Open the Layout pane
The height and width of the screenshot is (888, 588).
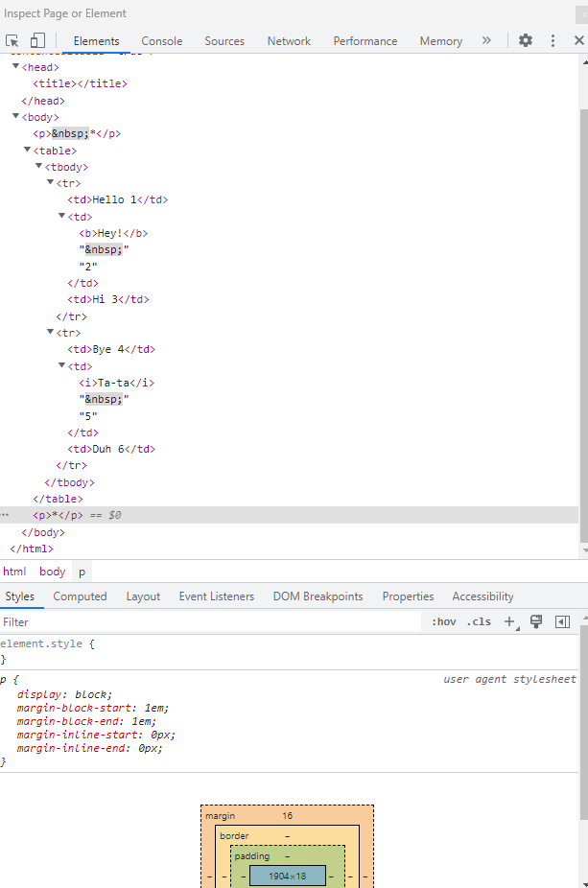click(x=143, y=596)
